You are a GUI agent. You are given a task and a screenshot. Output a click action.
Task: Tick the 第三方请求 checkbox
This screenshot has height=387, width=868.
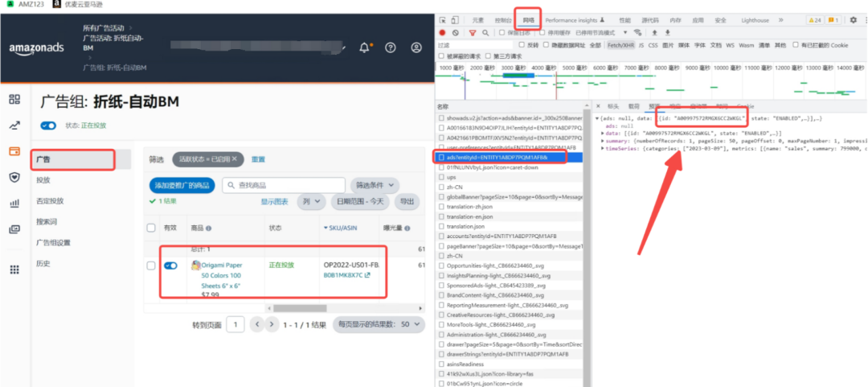pos(488,56)
